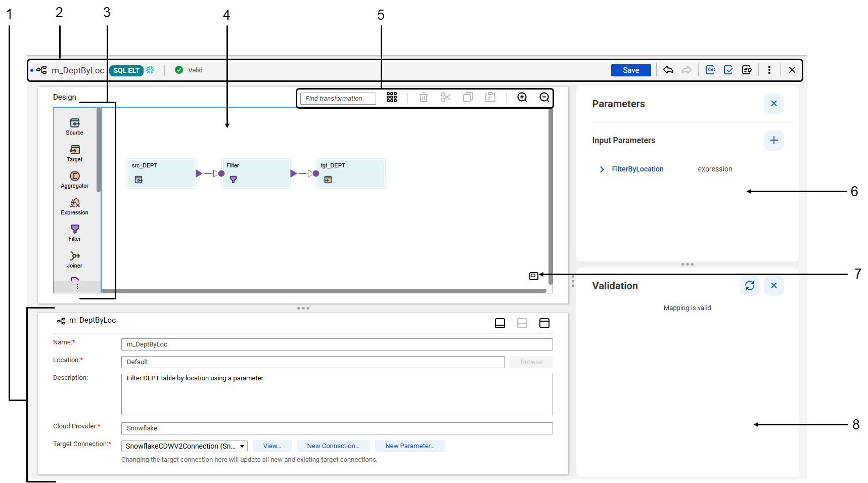Open the Validation panel icon in header

click(x=728, y=70)
